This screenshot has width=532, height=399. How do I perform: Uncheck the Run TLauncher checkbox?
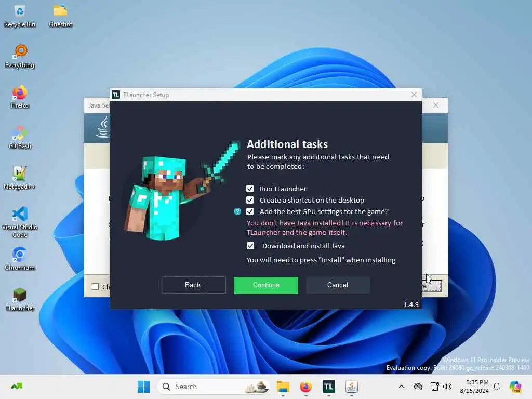point(250,189)
